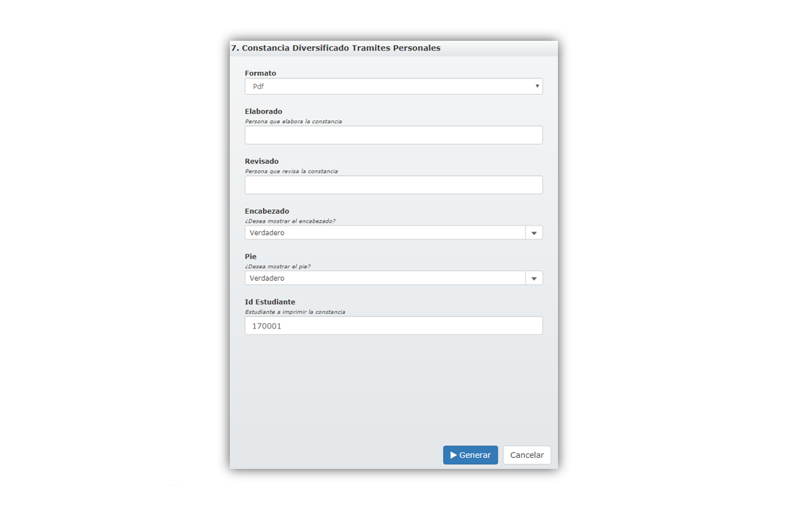Screen dimensions: 812x527
Task: Click the Formato field label
Action: (260, 73)
